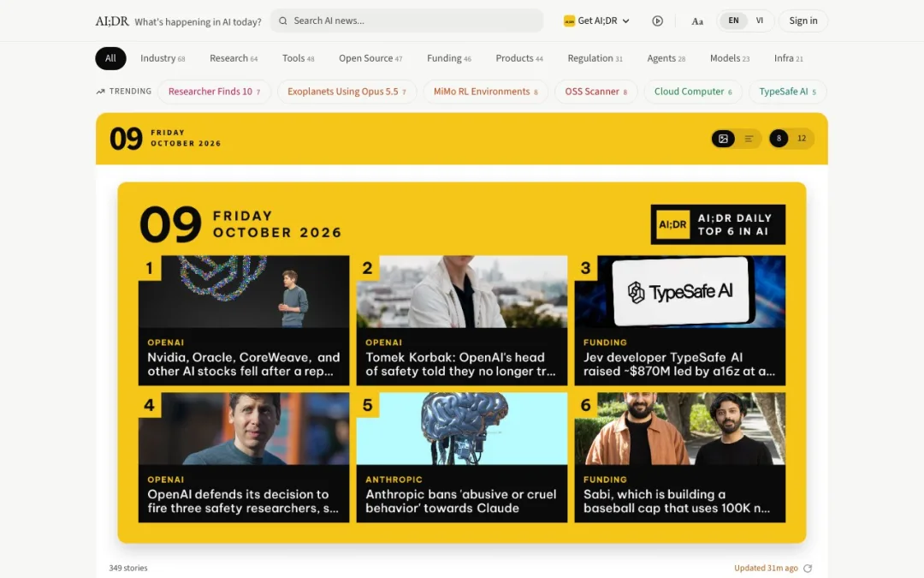Click the Sign in button

(x=803, y=21)
